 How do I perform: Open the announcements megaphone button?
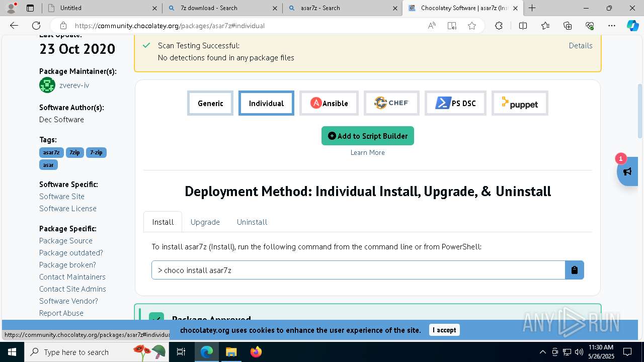point(627,171)
